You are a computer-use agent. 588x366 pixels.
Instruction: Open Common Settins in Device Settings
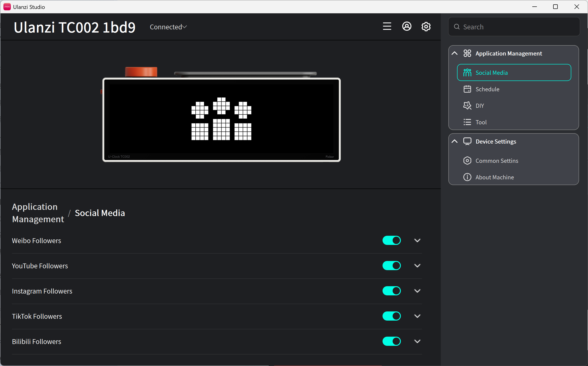tap(514, 161)
